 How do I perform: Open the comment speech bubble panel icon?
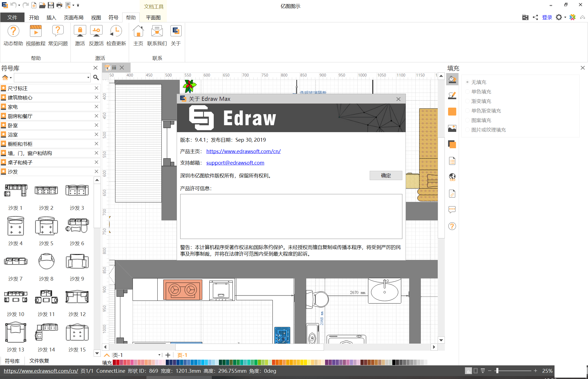click(452, 210)
